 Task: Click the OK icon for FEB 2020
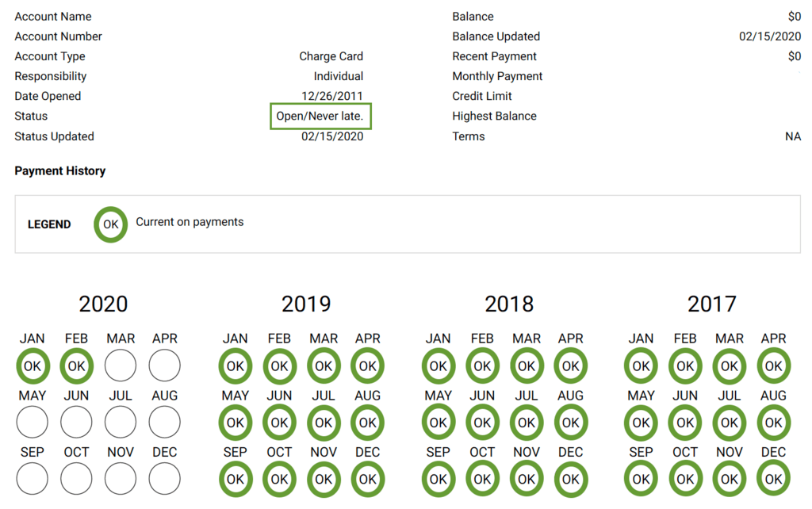77,365
